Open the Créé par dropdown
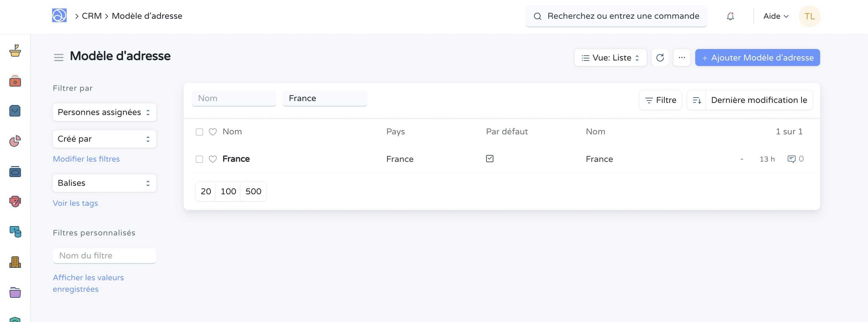Screen dimensions: 868x322 104,139
